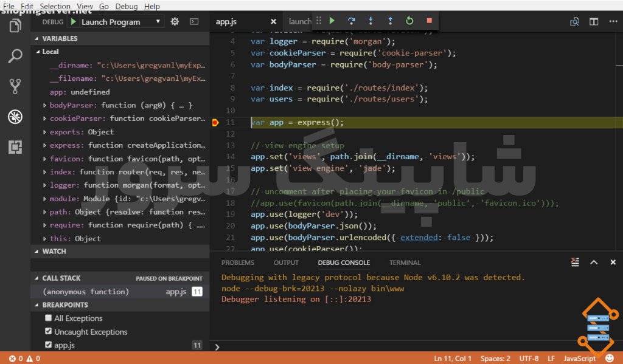
Task: Click the warnings count in status bar
Action: [33, 359]
